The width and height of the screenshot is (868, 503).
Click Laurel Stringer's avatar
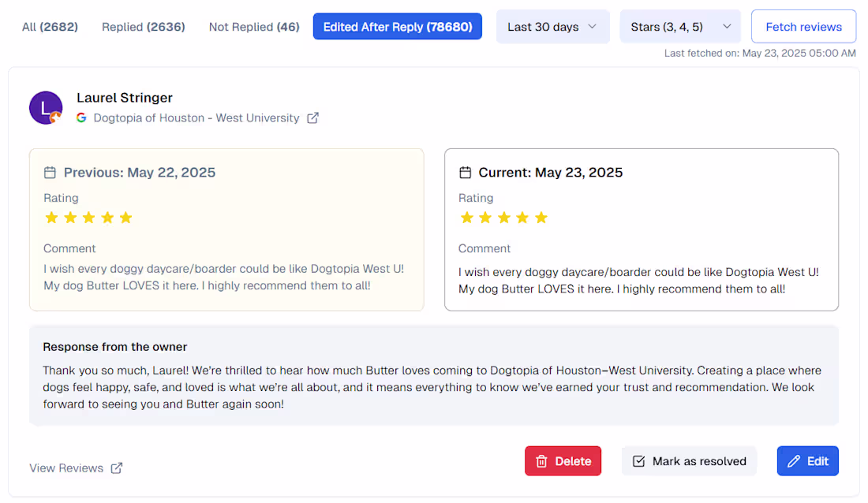click(x=45, y=107)
